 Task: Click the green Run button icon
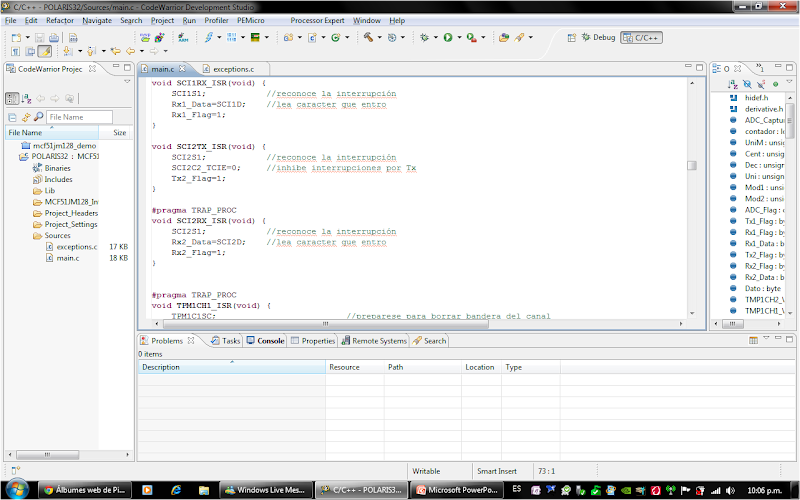(x=447, y=37)
